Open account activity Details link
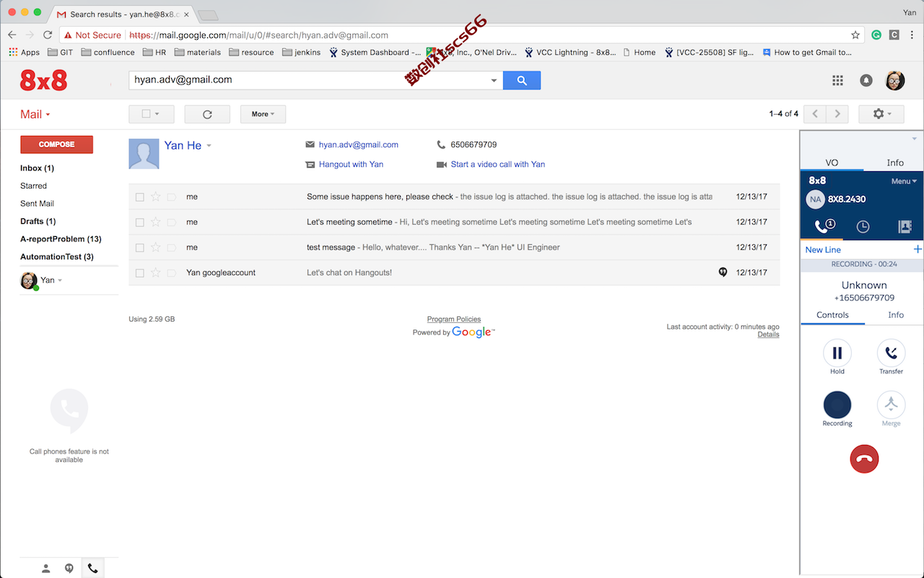924x578 pixels. (768, 335)
